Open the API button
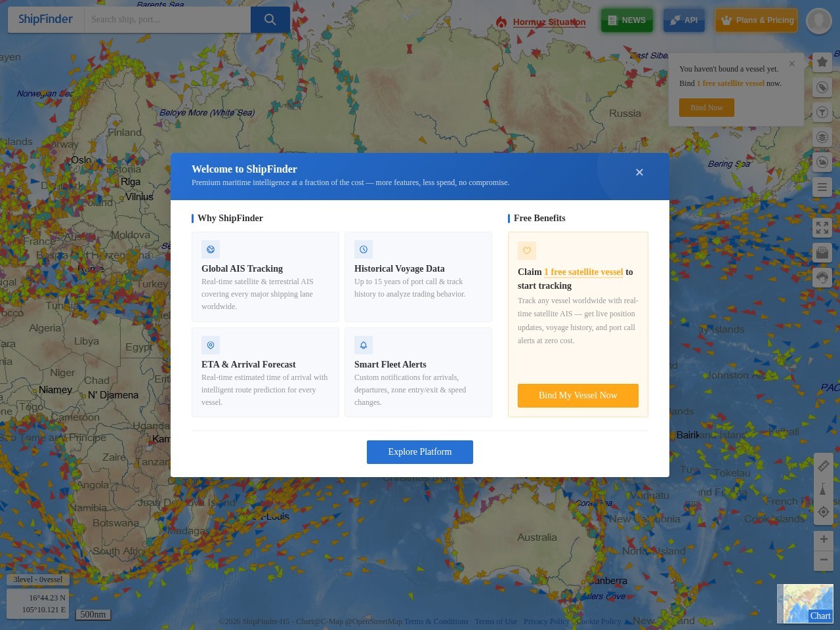Viewport: 840px width, 630px height. tap(684, 20)
